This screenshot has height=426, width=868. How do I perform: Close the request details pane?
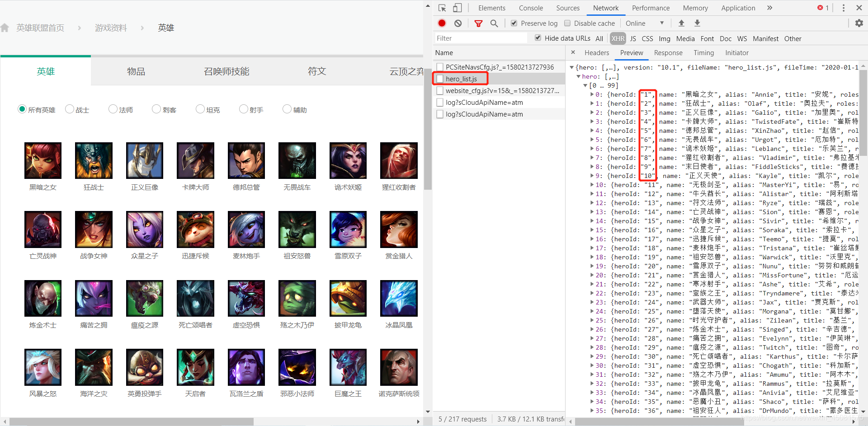[573, 52]
